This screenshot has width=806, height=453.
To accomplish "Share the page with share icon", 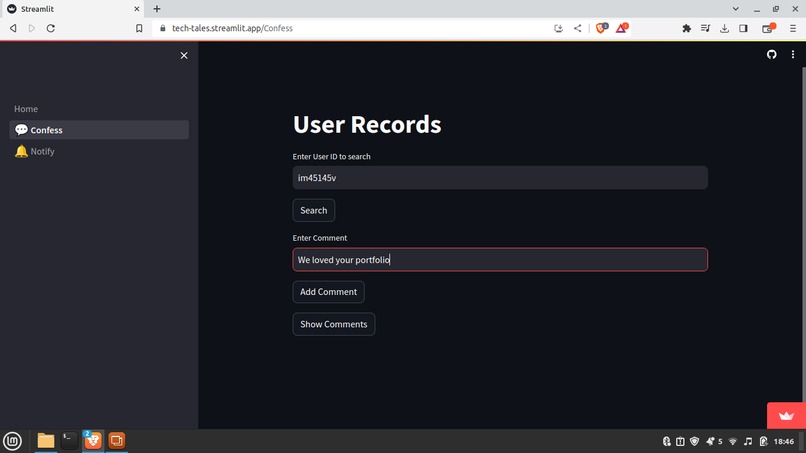I will coord(578,28).
